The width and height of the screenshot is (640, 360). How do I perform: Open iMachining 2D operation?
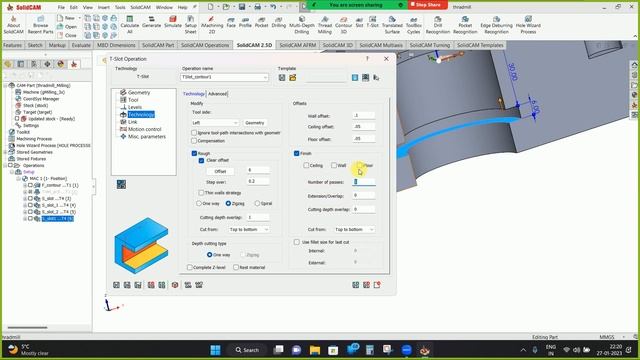pyautogui.click(x=212, y=25)
